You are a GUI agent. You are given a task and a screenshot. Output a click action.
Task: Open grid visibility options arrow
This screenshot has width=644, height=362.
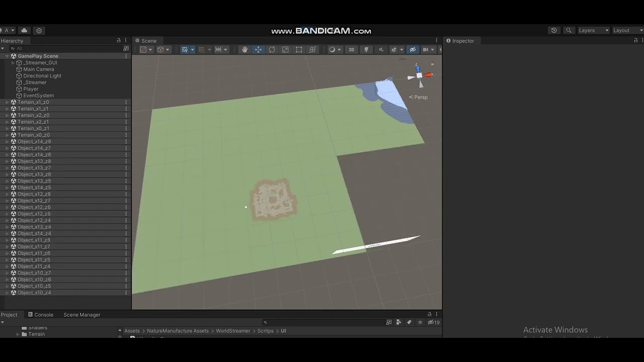[x=193, y=50]
